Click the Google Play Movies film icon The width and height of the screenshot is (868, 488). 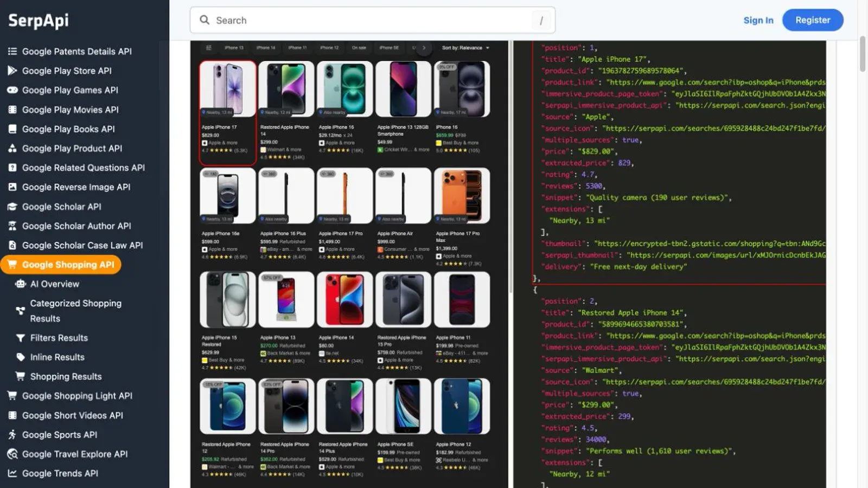pos(12,110)
